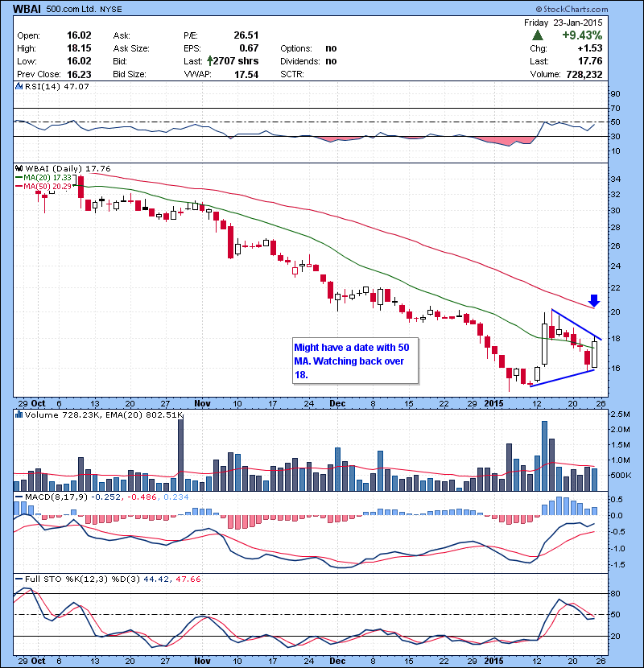The height and width of the screenshot is (668, 644).
Task: Click the green MA(20) legend line marker
Action: 19,177
